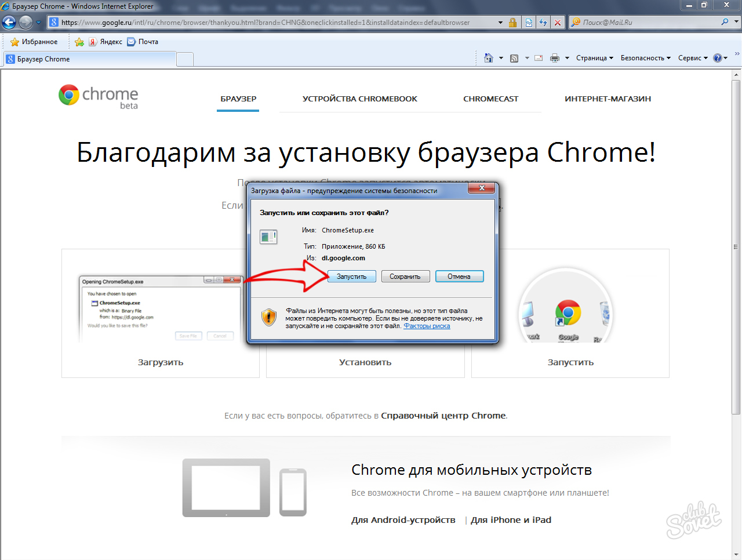Click the tablet device image
The image size is (742, 560).
tap(226, 488)
